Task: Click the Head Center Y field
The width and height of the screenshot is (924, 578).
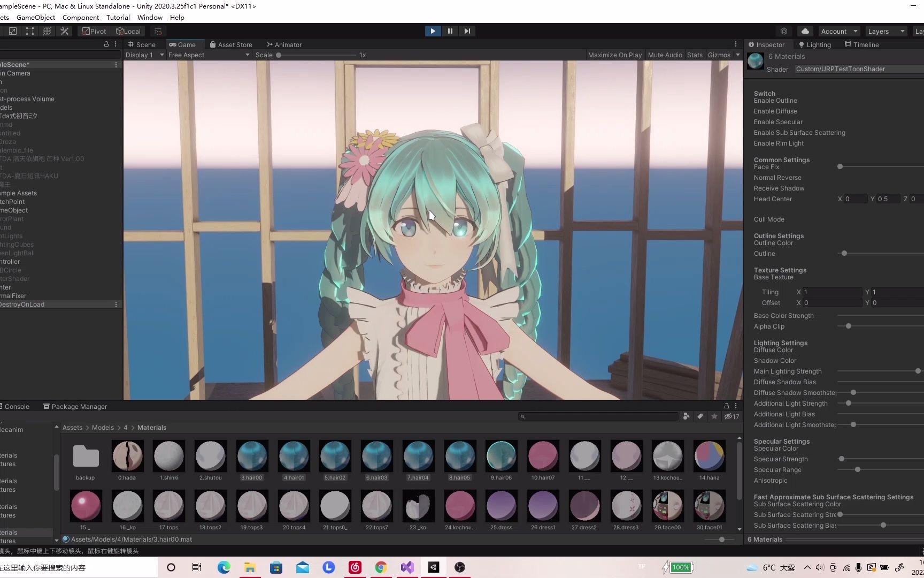Action: pyautogui.click(x=888, y=199)
